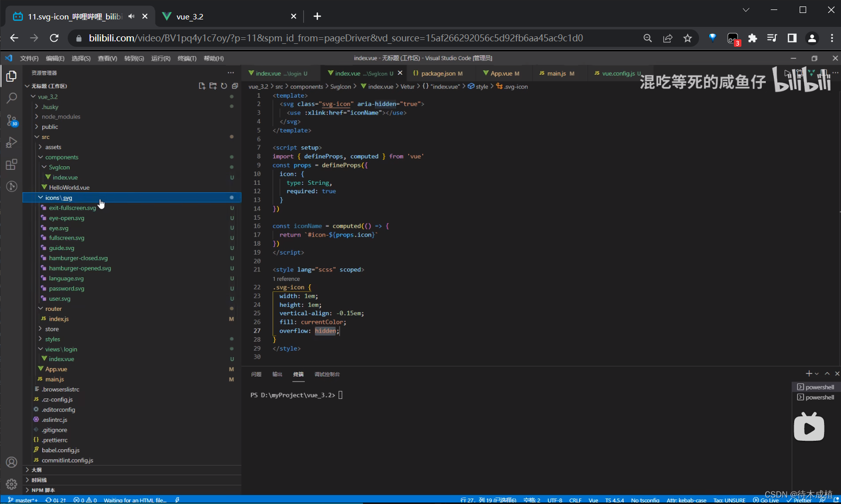Viewport: 841px width, 504px height.
Task: Close the SvgIcon index.vue editor tab
Action: [400, 73]
